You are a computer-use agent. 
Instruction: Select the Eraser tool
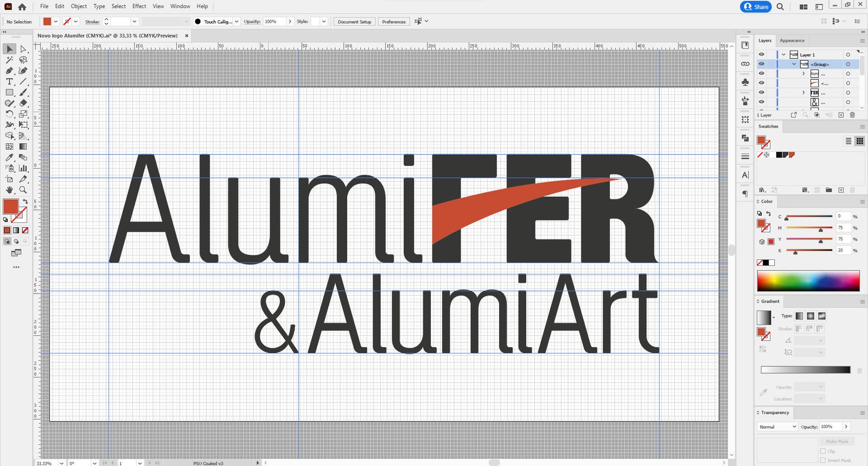tap(23, 103)
